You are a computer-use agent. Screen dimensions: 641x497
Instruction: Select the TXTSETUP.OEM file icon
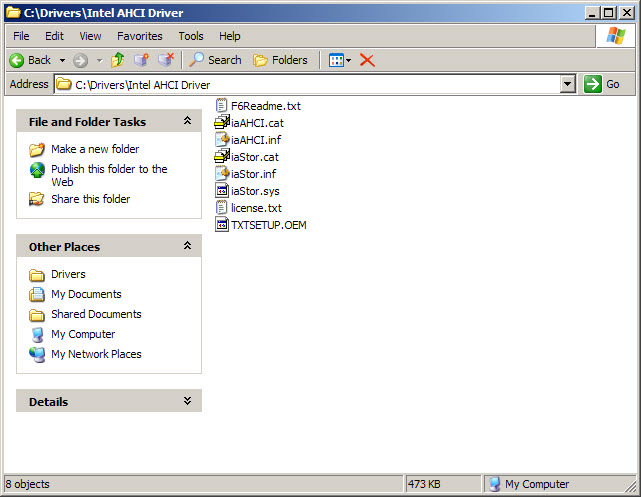pyautogui.click(x=222, y=224)
